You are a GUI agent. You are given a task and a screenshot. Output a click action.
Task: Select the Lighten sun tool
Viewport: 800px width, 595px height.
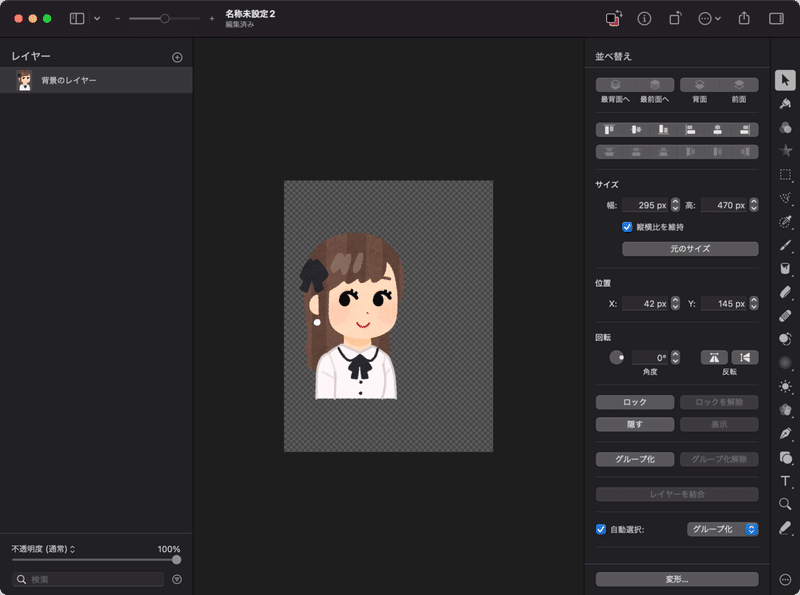(785, 386)
